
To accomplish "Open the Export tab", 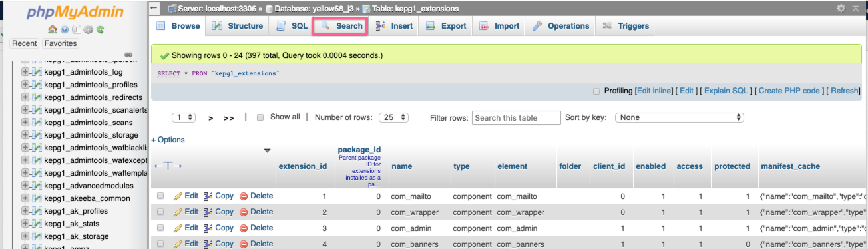I will [x=446, y=26].
